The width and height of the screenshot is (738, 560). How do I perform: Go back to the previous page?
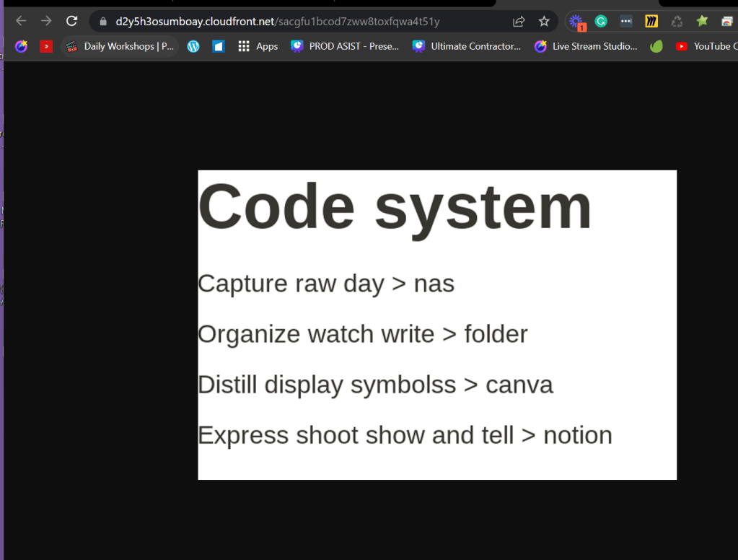[21, 21]
